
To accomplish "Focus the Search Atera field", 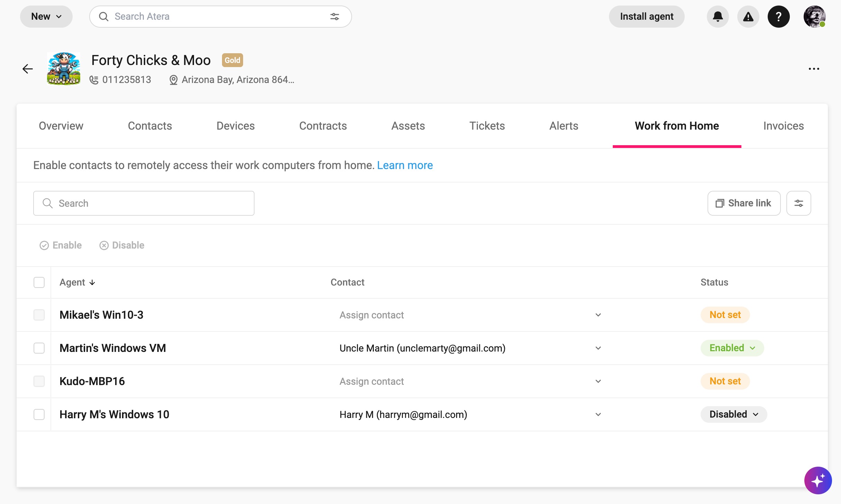I will pos(220,17).
